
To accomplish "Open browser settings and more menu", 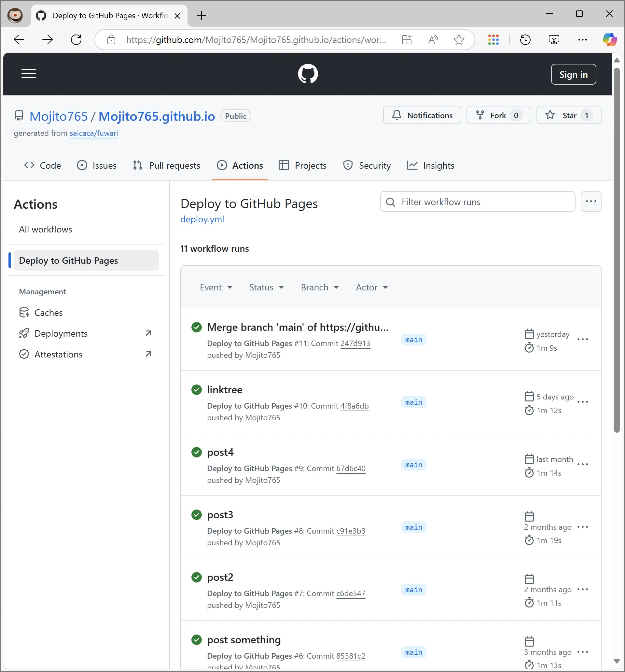I will pos(582,40).
